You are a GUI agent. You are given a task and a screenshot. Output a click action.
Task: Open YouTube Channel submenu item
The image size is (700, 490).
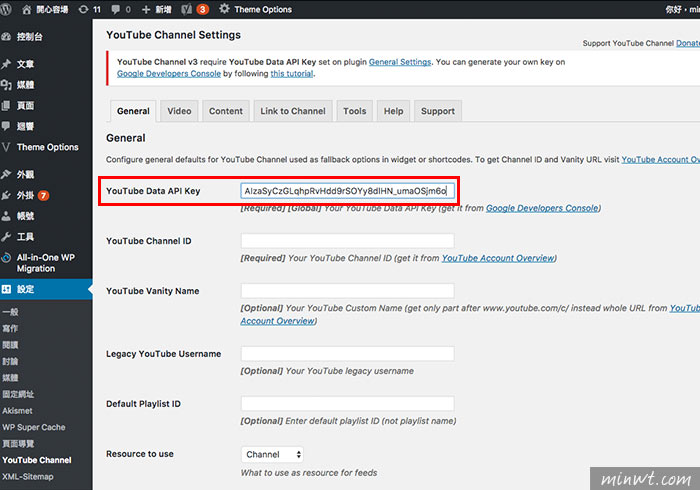click(x=37, y=460)
